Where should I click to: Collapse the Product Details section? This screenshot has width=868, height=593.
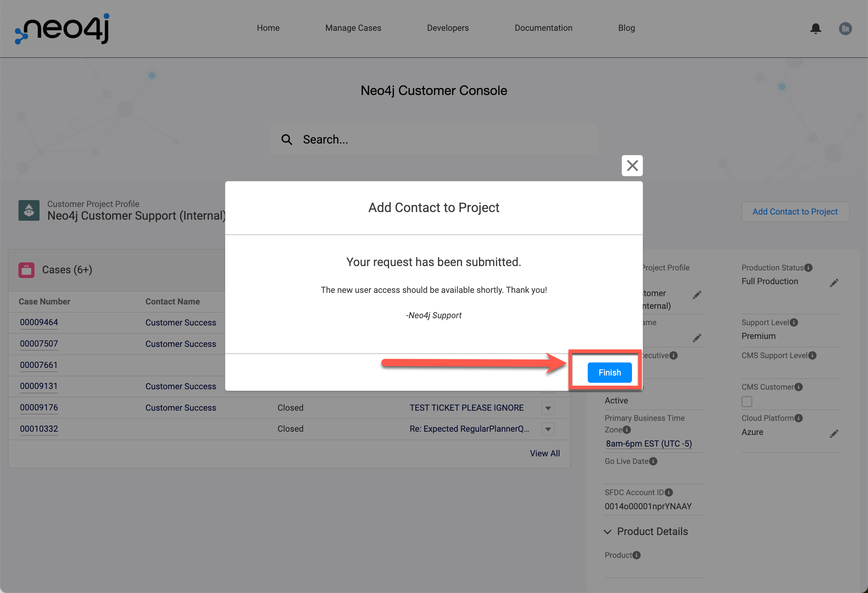click(x=607, y=532)
